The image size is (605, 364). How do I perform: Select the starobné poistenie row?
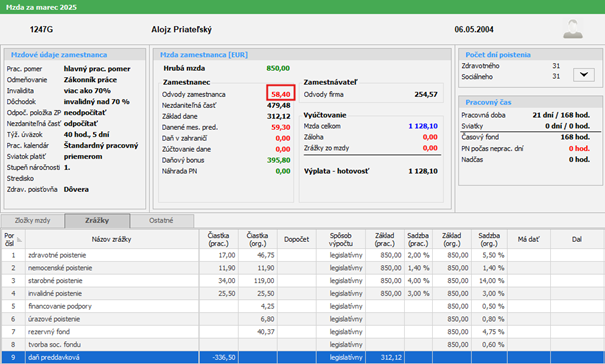pyautogui.click(x=302, y=281)
